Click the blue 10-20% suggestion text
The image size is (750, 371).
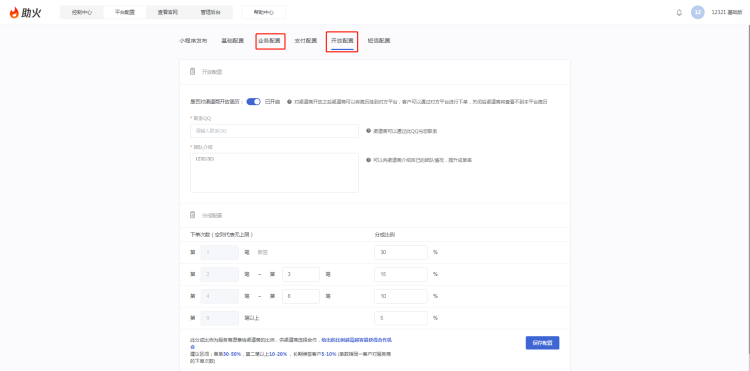point(278,354)
